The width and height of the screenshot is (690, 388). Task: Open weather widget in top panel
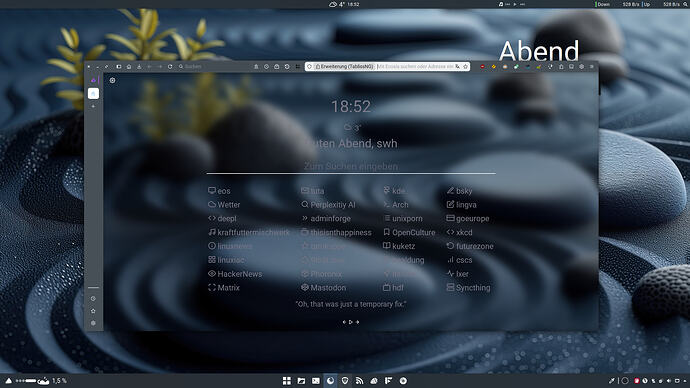[x=337, y=4]
